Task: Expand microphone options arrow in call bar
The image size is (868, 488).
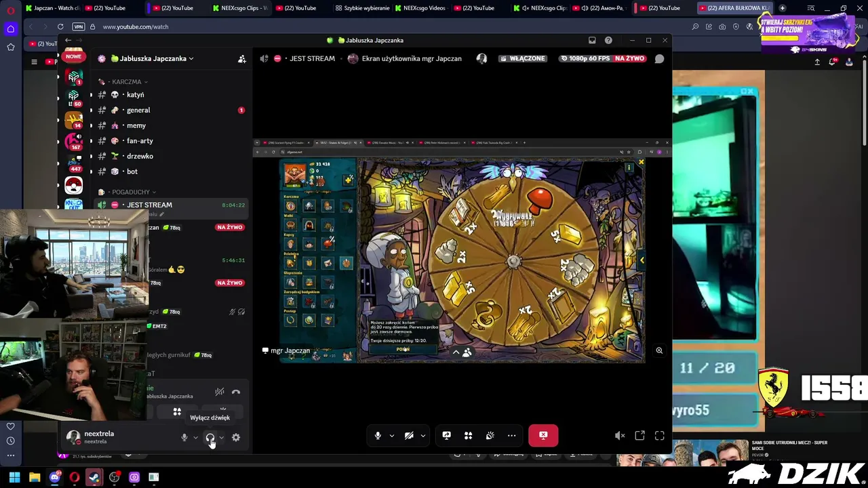Action: pyautogui.click(x=391, y=436)
